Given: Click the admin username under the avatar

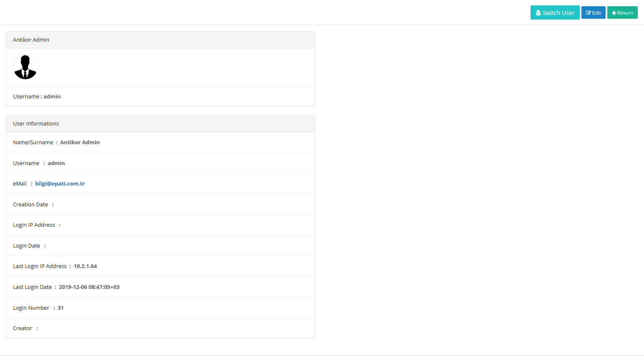Looking at the screenshot, I should 52,96.
